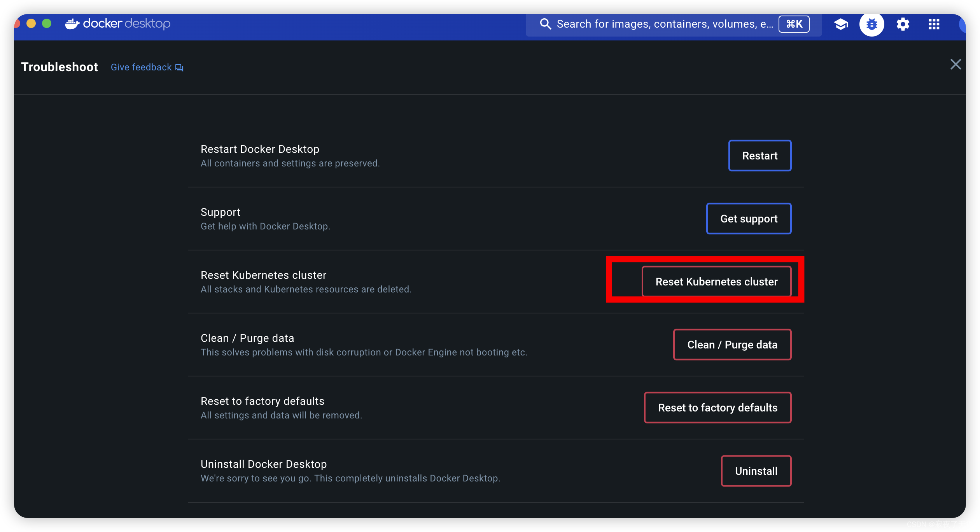Reset Docker Desktop to factory defaults
The height and width of the screenshot is (532, 980).
tap(717, 408)
